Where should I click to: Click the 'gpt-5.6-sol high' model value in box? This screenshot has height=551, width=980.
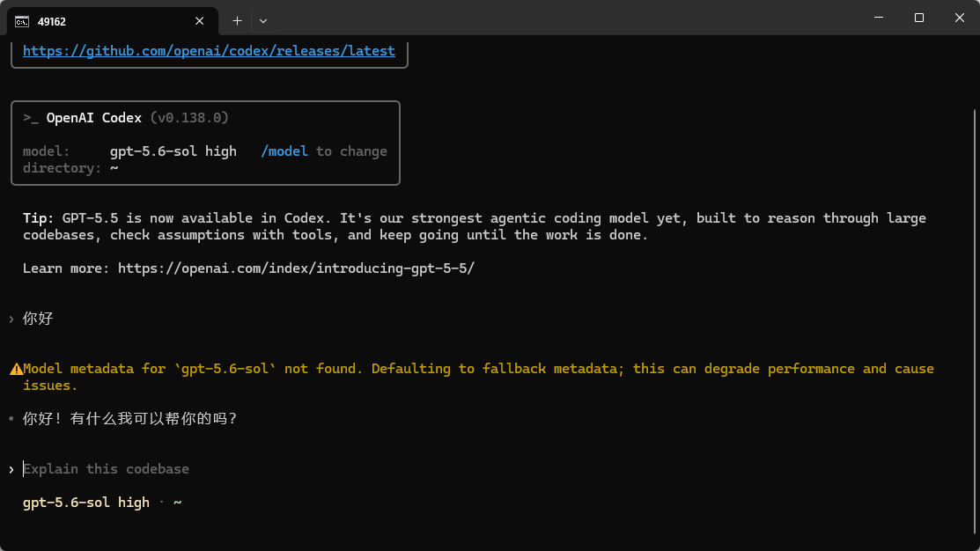point(173,151)
